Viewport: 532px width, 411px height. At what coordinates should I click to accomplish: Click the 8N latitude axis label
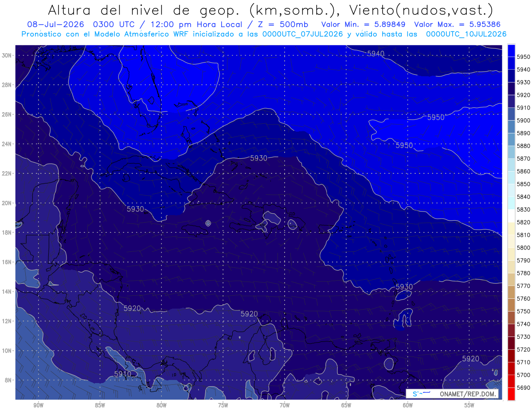coord(8,380)
